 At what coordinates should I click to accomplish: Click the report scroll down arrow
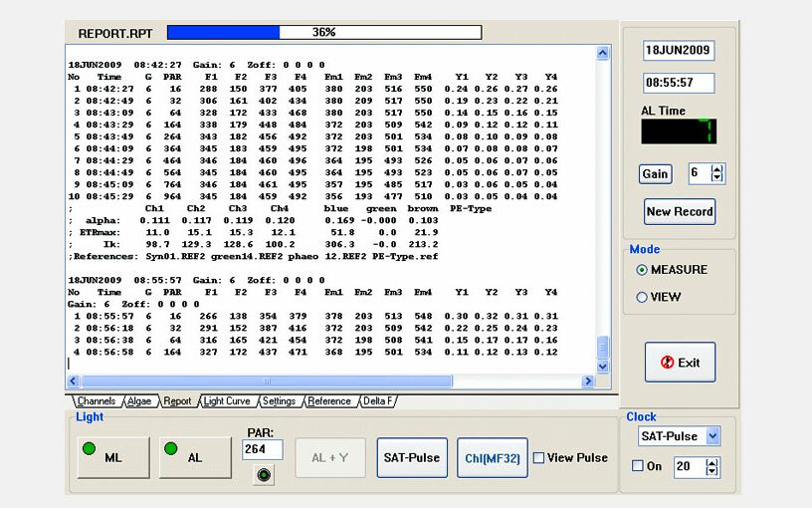point(602,366)
